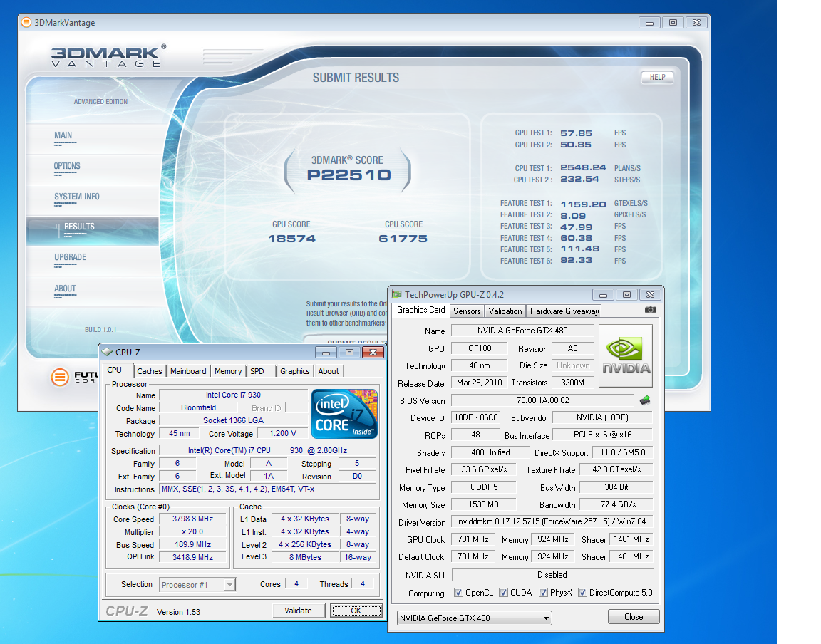Image resolution: width=821 pixels, height=644 pixels.
Task: Click the NVIDIA logo in GPU-Z
Action: pos(626,355)
